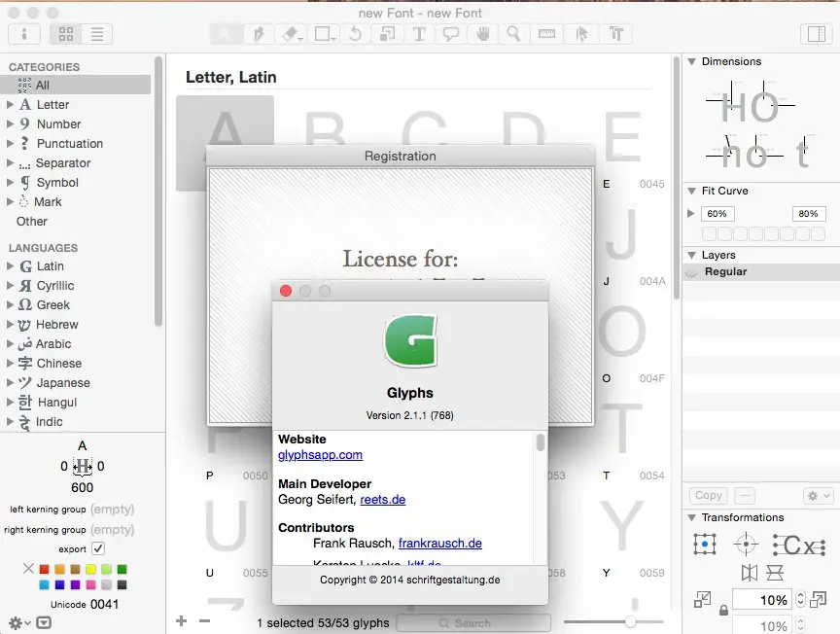Select the Primitives rectangle tool
Viewport: 840px width, 634px height.
point(324,34)
